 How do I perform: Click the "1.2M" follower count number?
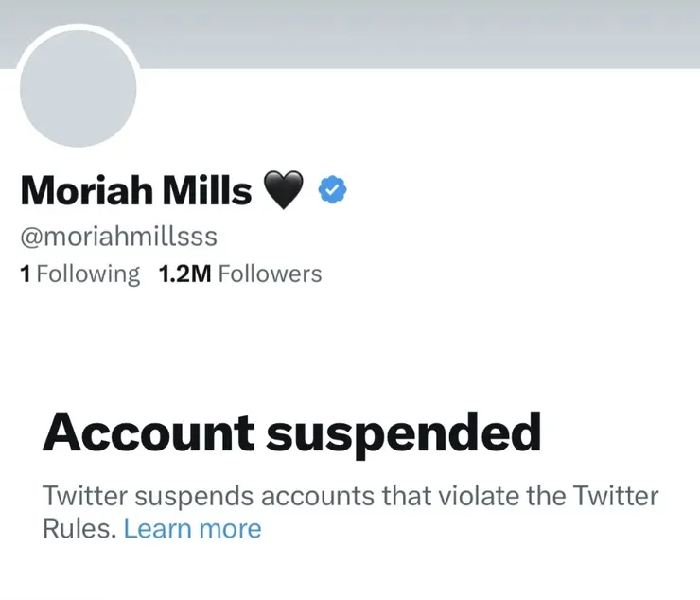184,274
